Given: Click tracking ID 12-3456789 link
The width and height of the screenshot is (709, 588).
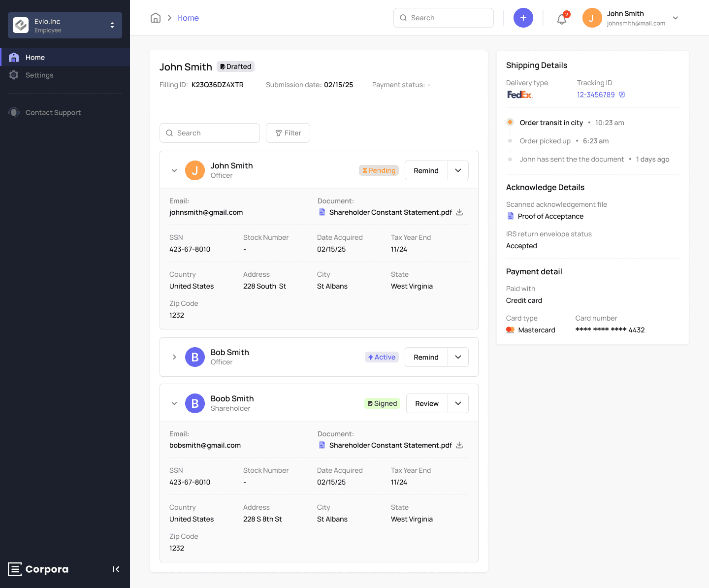Looking at the screenshot, I should point(596,95).
